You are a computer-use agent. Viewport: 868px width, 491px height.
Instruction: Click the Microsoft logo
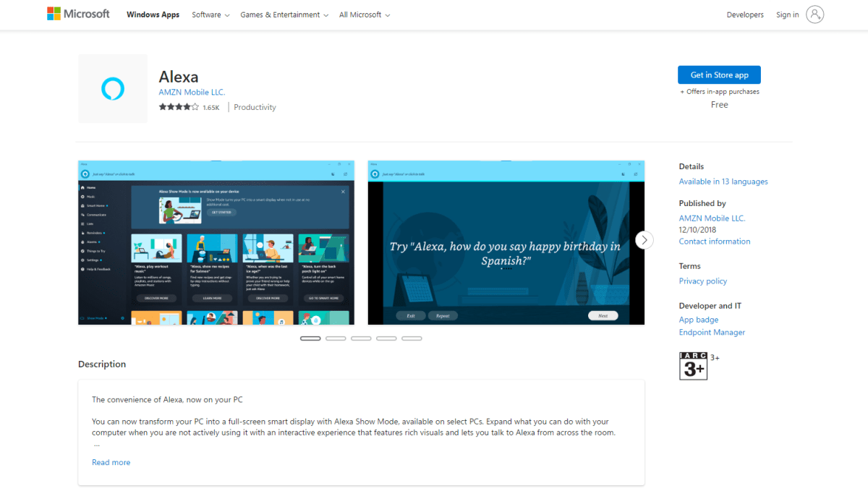click(x=78, y=14)
